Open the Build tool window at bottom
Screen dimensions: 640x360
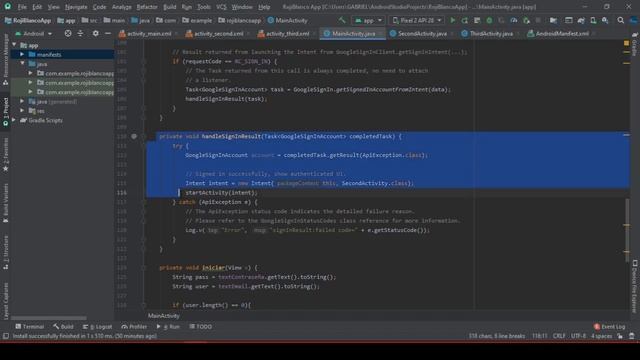click(63, 327)
